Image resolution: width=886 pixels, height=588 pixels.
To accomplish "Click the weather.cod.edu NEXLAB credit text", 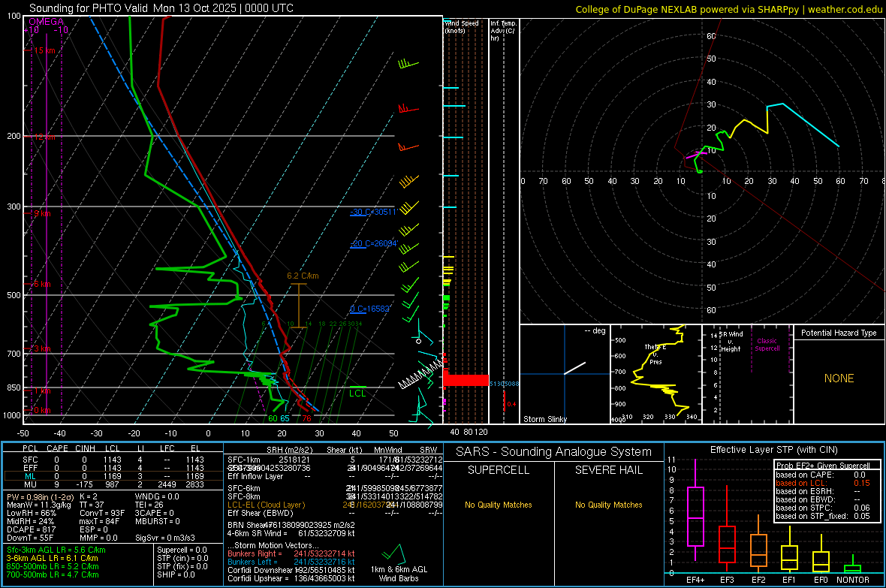I will 728,9.
